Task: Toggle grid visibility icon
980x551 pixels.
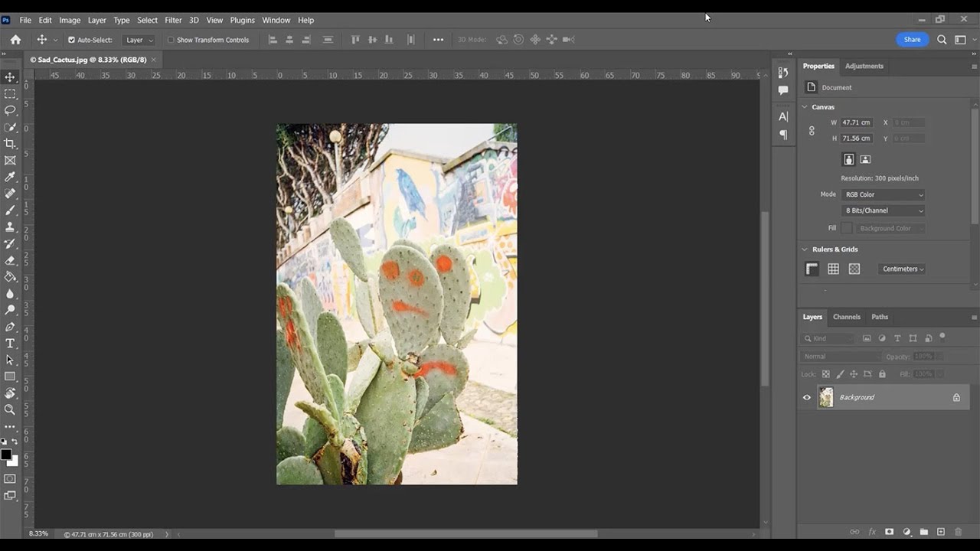Action: 833,269
